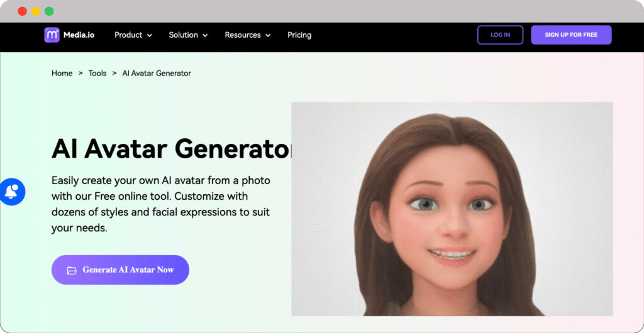
Task: Open the Resources menu label
Action: 243,35
